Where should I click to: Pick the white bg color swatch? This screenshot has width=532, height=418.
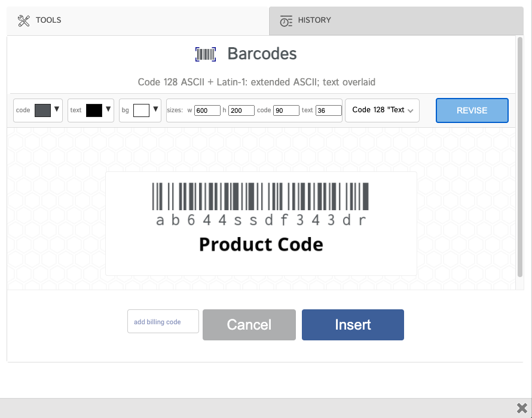(x=141, y=110)
